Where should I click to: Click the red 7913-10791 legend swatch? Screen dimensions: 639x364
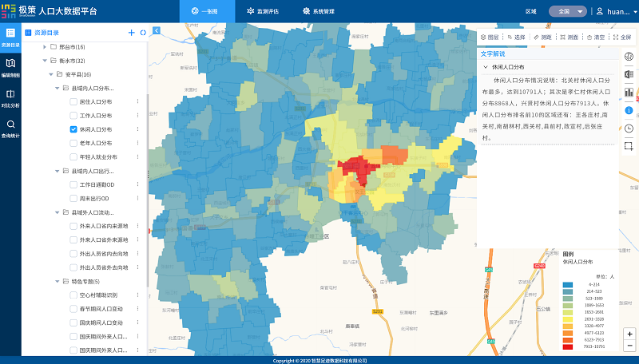[x=567, y=348]
